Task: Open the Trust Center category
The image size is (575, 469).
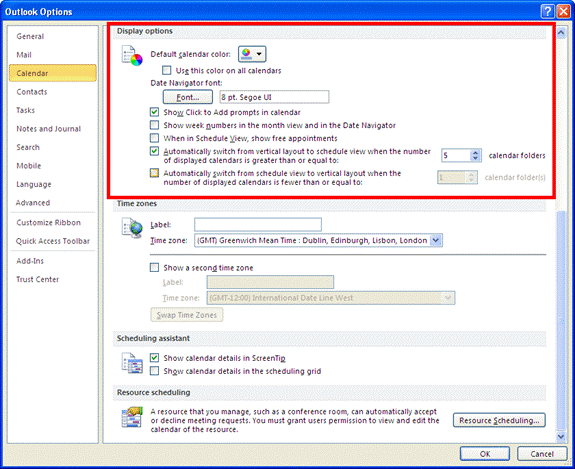Action: [x=37, y=279]
